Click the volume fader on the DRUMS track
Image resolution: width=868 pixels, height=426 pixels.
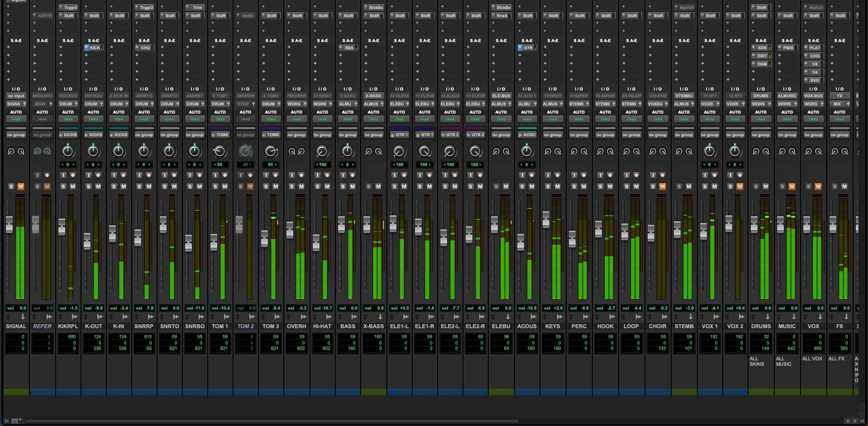[754, 225]
